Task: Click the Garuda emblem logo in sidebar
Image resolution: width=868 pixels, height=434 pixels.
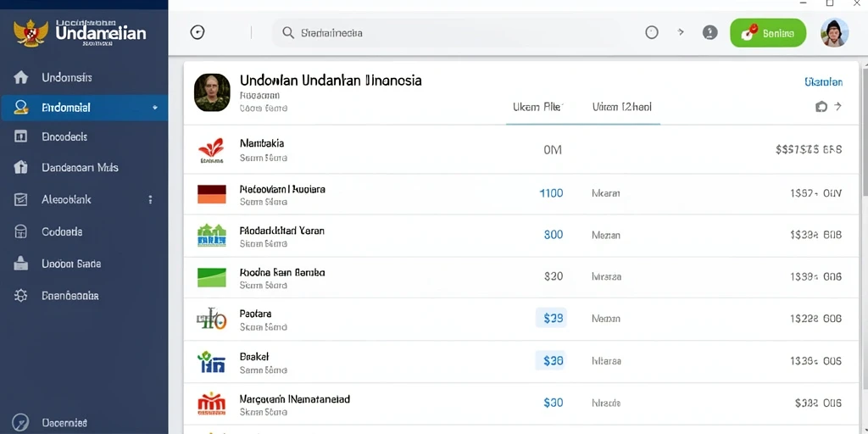Action: click(x=31, y=33)
